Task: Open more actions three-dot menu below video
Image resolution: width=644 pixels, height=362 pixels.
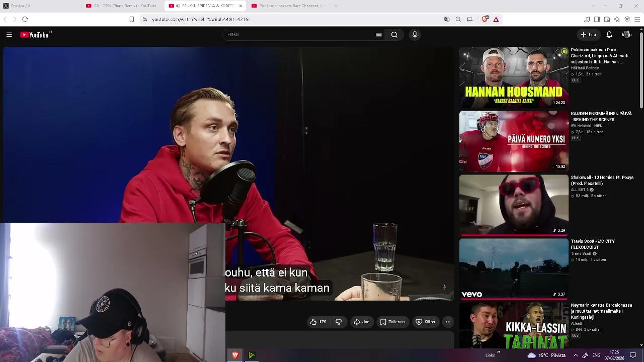Action: (448, 322)
